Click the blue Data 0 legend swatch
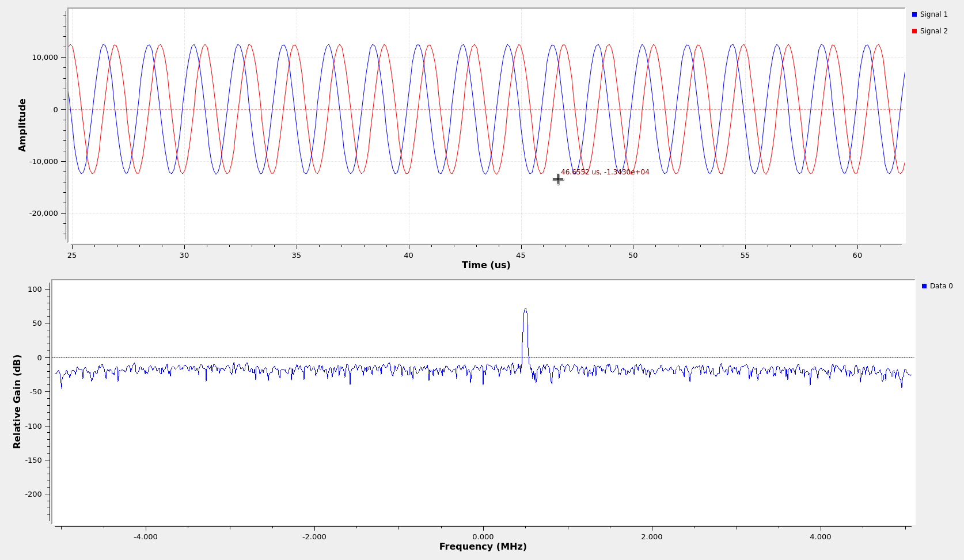 click(924, 286)
